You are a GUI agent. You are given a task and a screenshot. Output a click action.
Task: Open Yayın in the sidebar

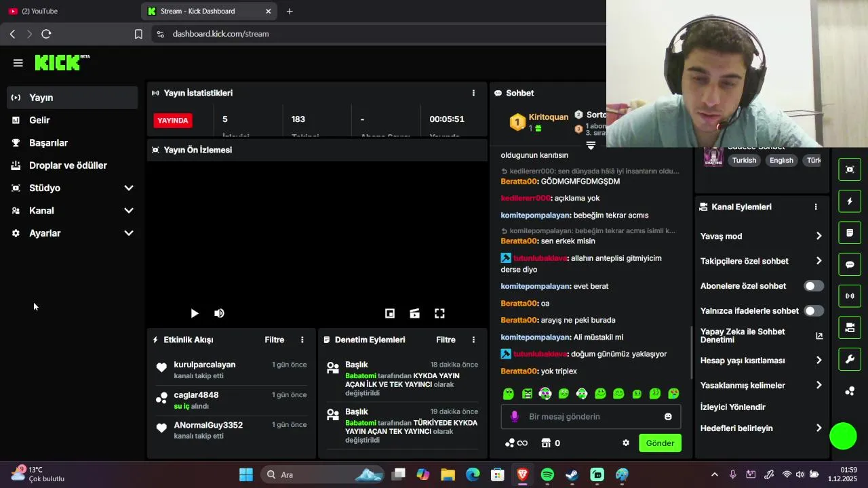73,98
